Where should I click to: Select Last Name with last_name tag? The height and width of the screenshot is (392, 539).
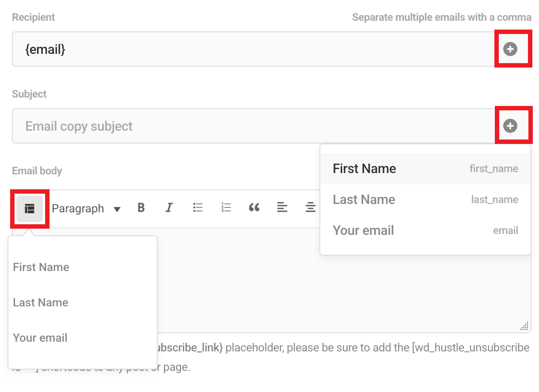pyautogui.click(x=425, y=200)
